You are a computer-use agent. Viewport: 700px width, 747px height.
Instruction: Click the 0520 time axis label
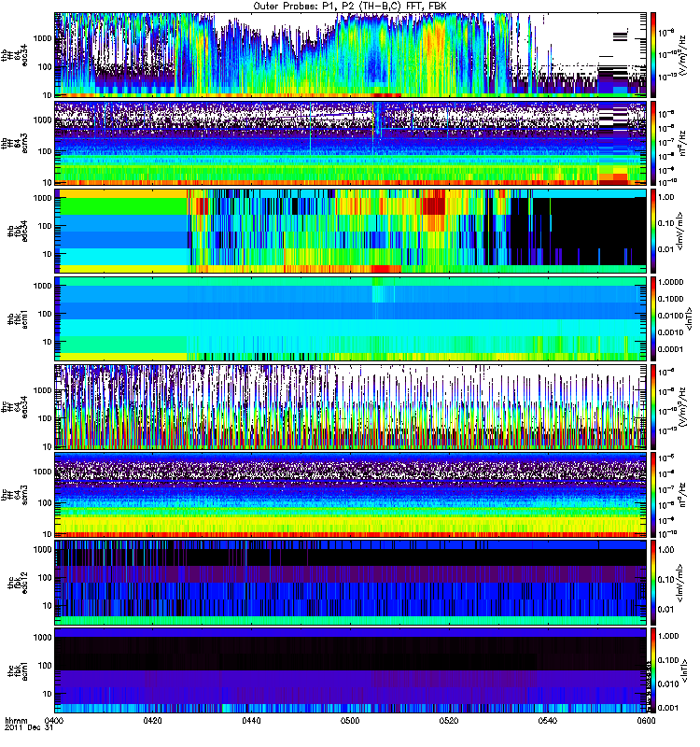[x=449, y=720]
